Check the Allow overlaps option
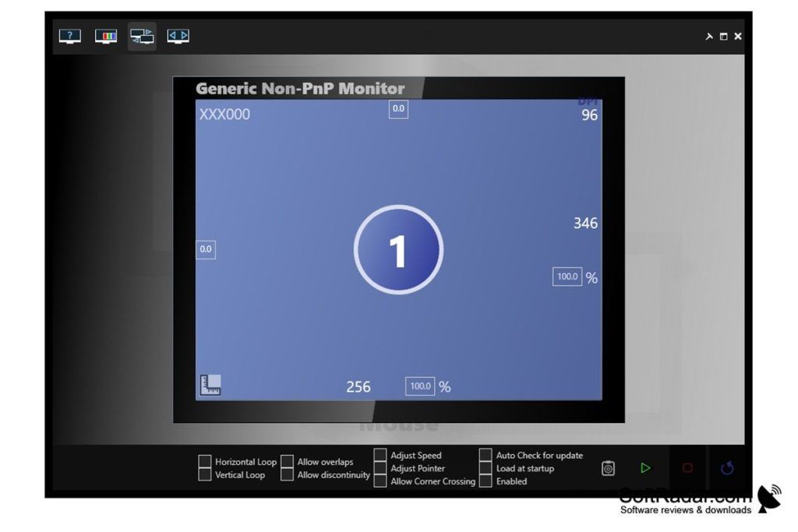 (287, 462)
